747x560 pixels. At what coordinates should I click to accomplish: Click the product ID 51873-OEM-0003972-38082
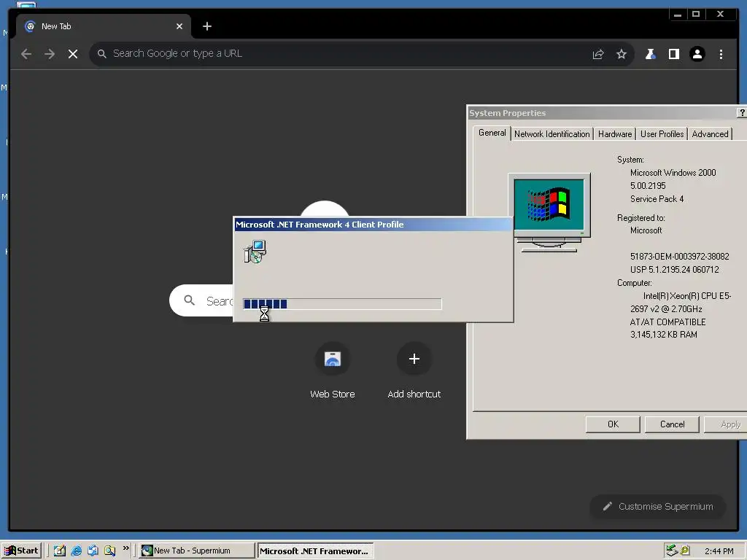click(x=679, y=256)
